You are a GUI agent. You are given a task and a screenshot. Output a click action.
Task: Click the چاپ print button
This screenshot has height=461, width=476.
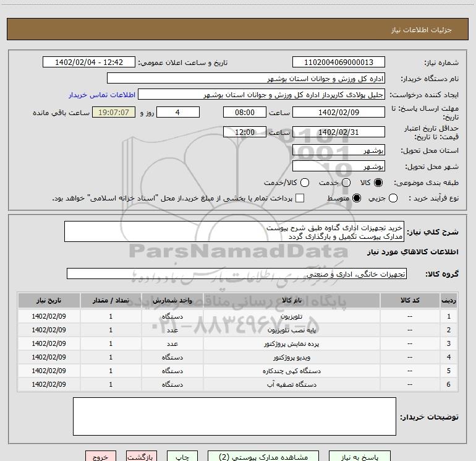tap(182, 457)
